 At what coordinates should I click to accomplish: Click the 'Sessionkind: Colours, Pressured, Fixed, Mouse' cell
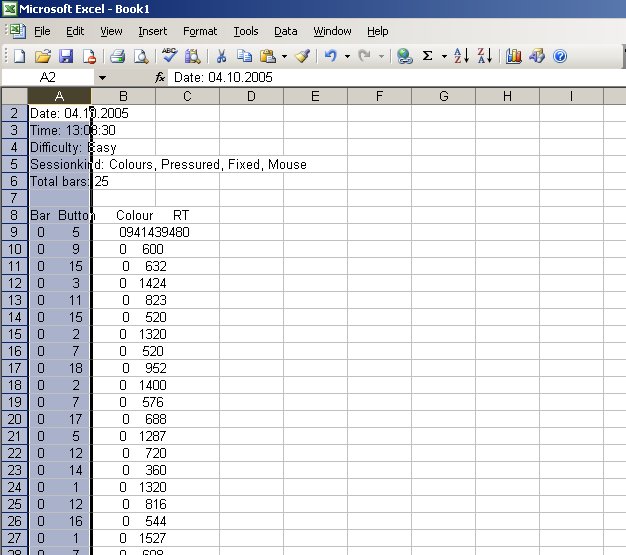click(x=59, y=164)
